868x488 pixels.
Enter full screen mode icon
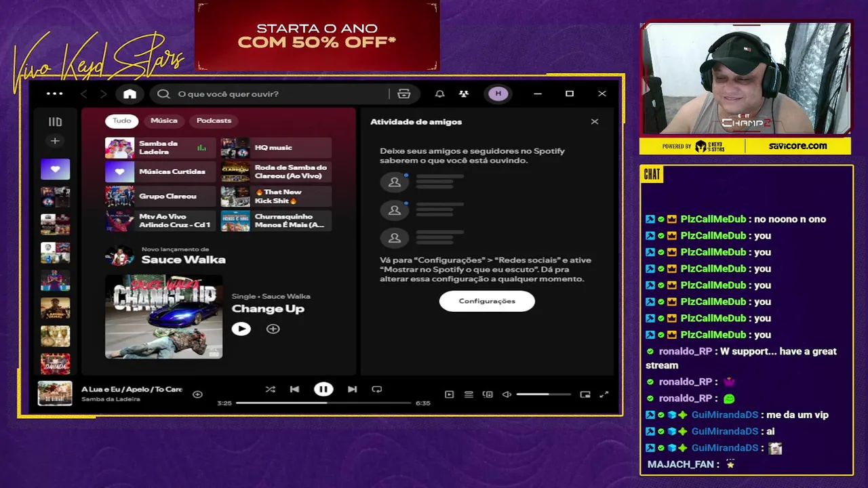(604, 394)
